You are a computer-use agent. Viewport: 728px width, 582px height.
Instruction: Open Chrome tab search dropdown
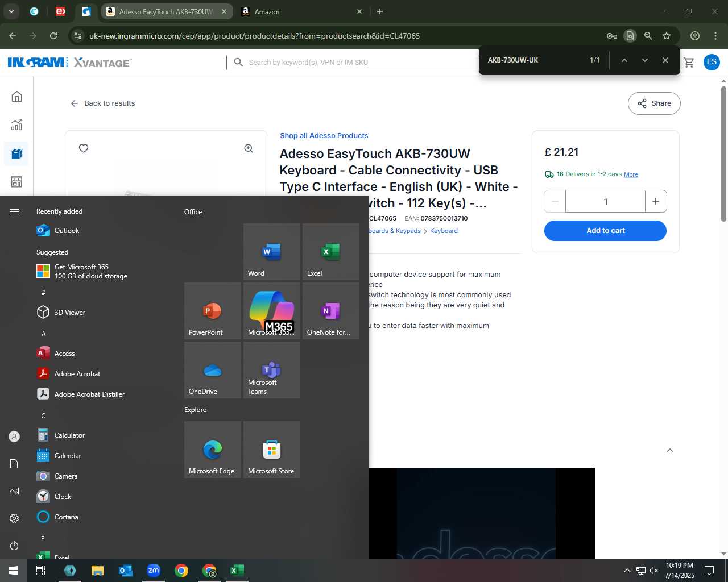click(11, 11)
